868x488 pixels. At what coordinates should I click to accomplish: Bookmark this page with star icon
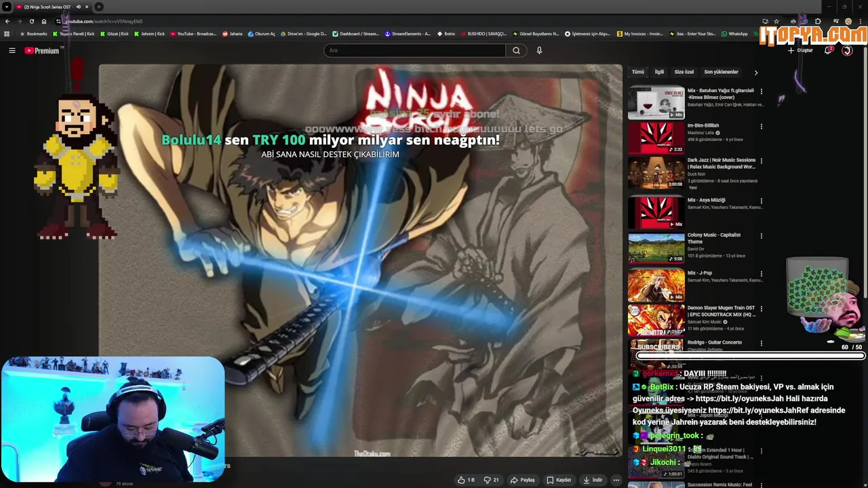click(x=776, y=21)
